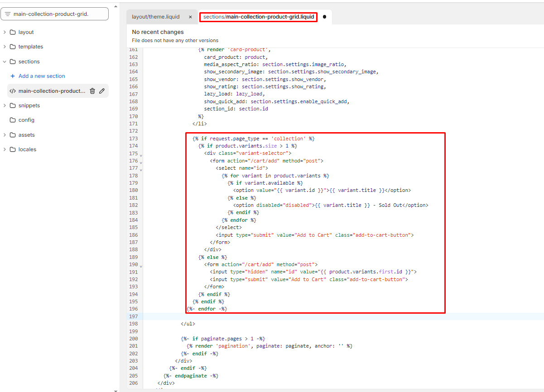Viewport: 544px width, 392px height.
Task: Delete the main-collection-product file via trash icon
Action: (x=92, y=91)
